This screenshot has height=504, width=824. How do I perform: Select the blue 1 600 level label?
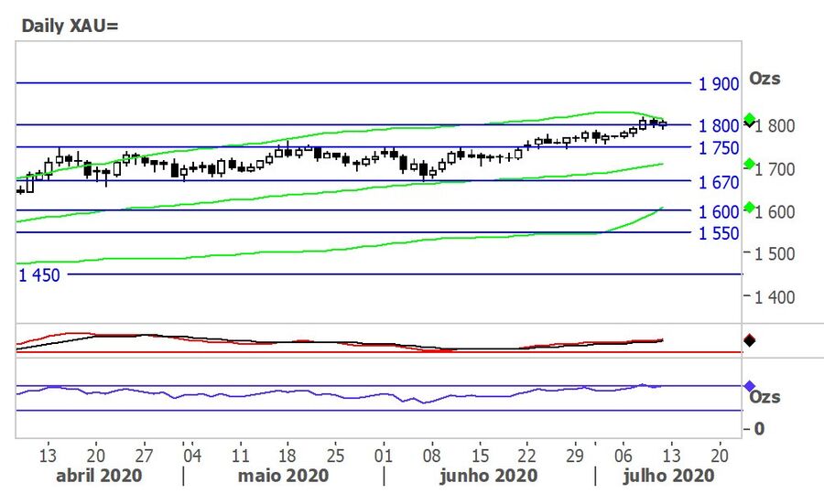coord(719,212)
